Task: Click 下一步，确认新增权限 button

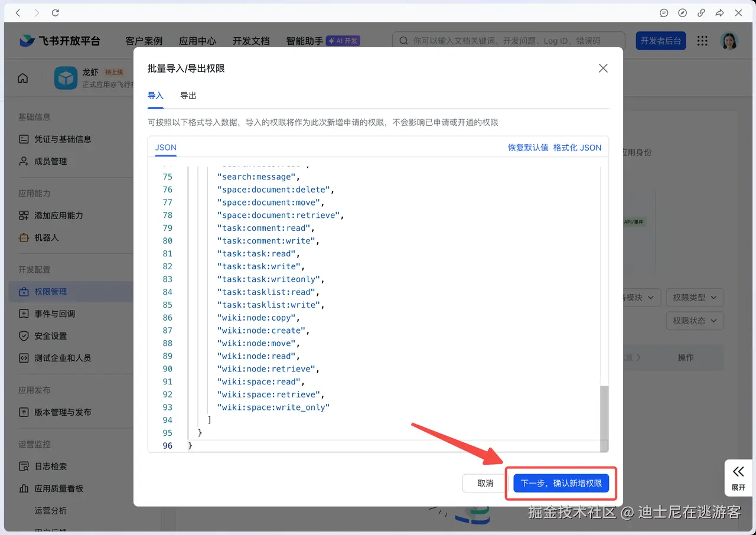Action: (561, 483)
